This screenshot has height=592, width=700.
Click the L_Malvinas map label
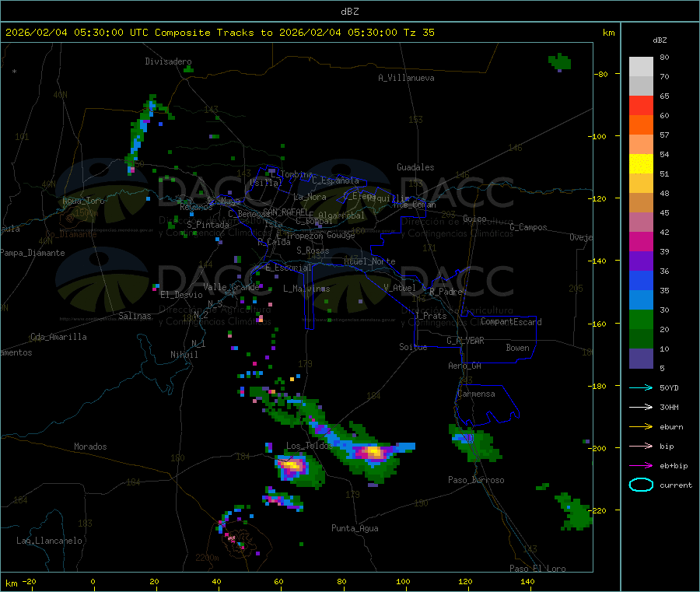click(306, 289)
